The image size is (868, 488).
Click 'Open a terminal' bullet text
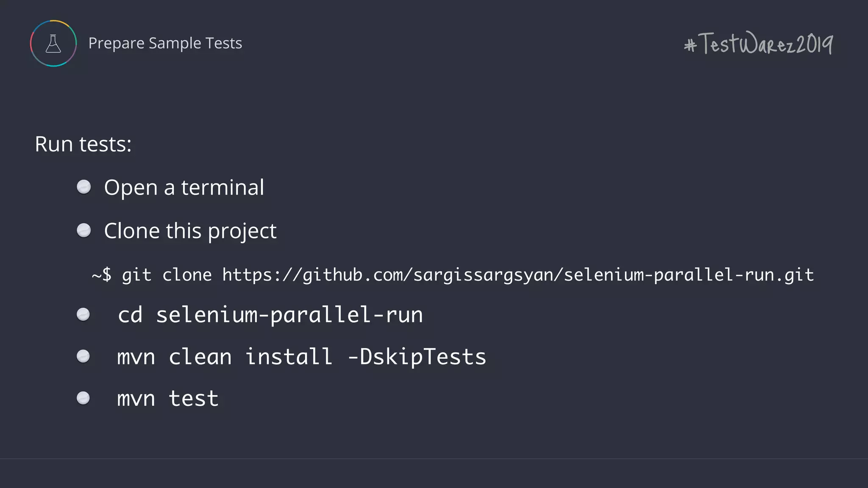(x=184, y=188)
